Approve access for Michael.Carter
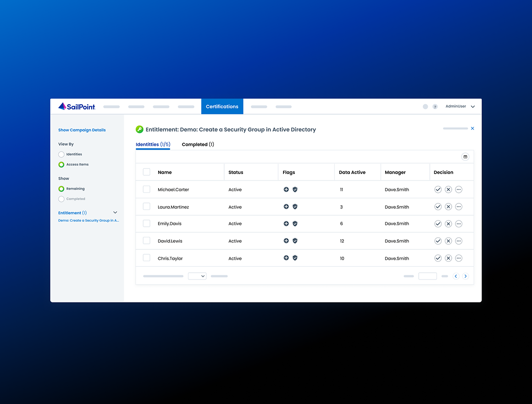The height and width of the screenshot is (404, 532). tap(438, 190)
